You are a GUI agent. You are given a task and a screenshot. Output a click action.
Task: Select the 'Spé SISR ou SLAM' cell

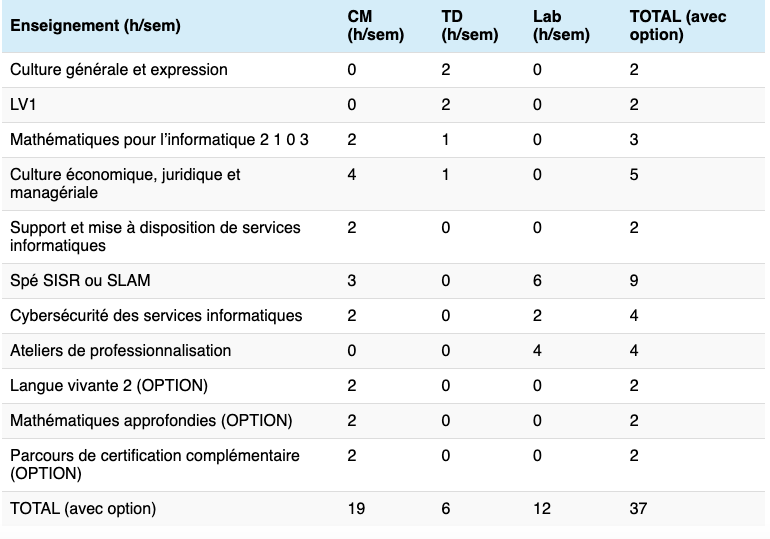coord(80,281)
